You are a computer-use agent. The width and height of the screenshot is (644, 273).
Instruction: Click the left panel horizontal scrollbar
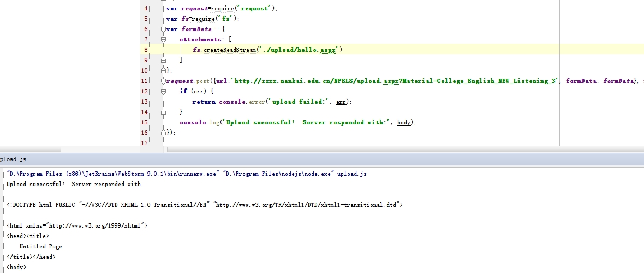[31, 149]
